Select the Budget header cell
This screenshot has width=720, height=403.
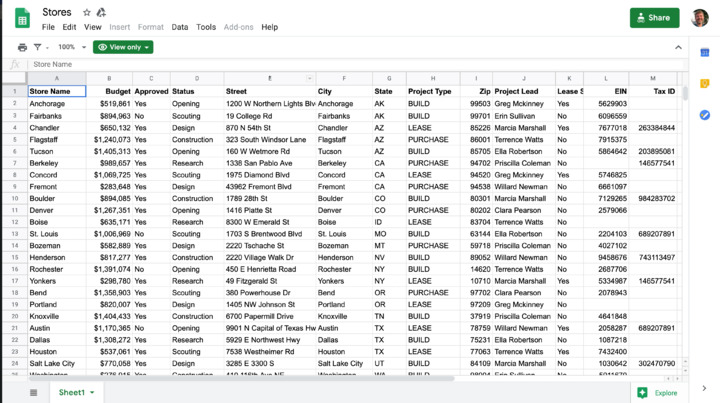pyautogui.click(x=109, y=91)
